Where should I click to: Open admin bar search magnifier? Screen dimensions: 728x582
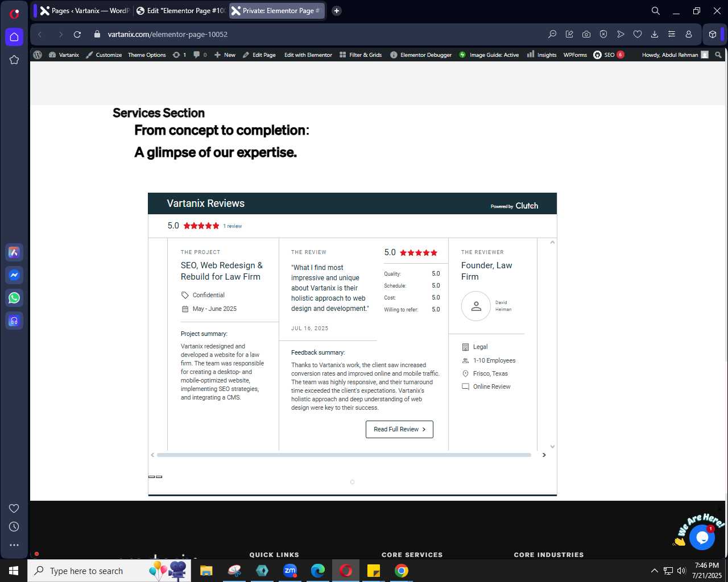click(718, 55)
